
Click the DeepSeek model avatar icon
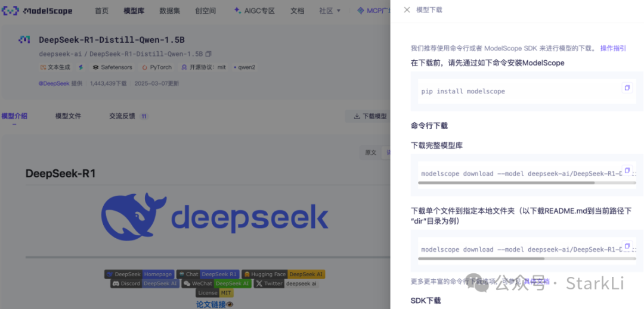tap(24, 40)
